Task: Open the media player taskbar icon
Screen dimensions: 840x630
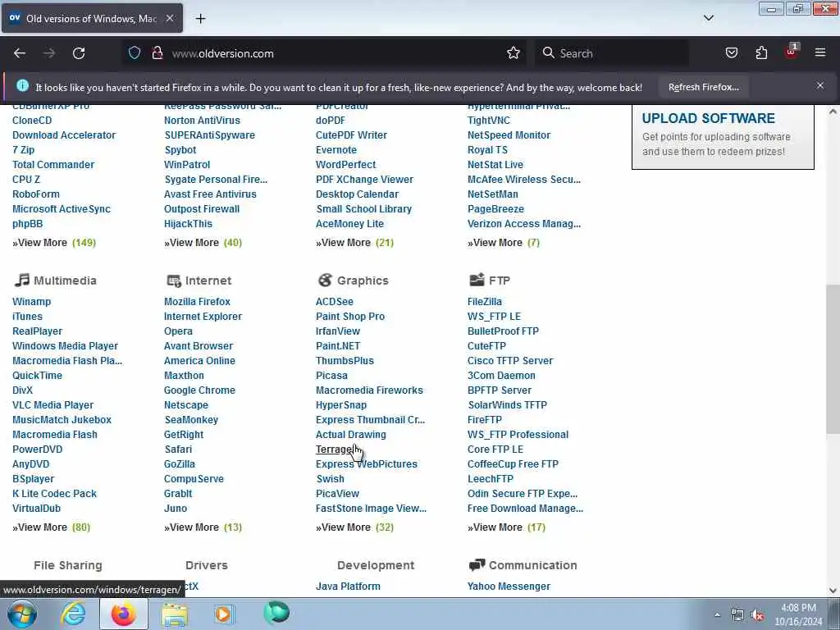Action: click(x=225, y=614)
